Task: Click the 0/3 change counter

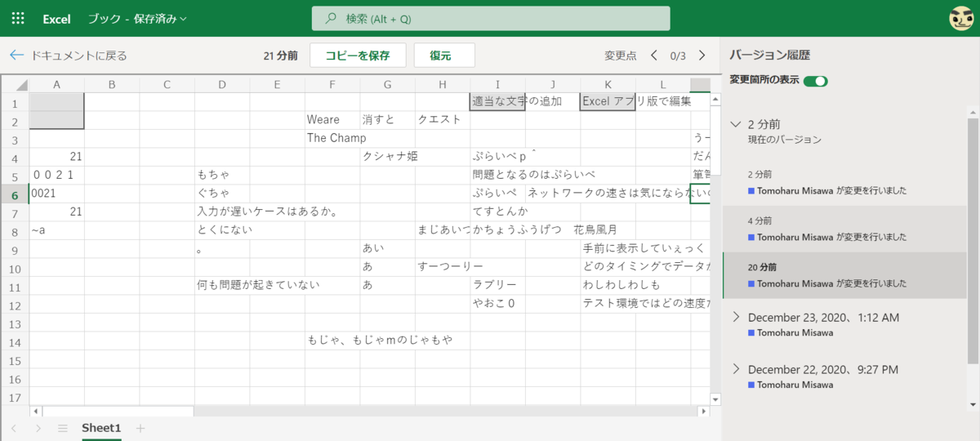Action: 678,56
